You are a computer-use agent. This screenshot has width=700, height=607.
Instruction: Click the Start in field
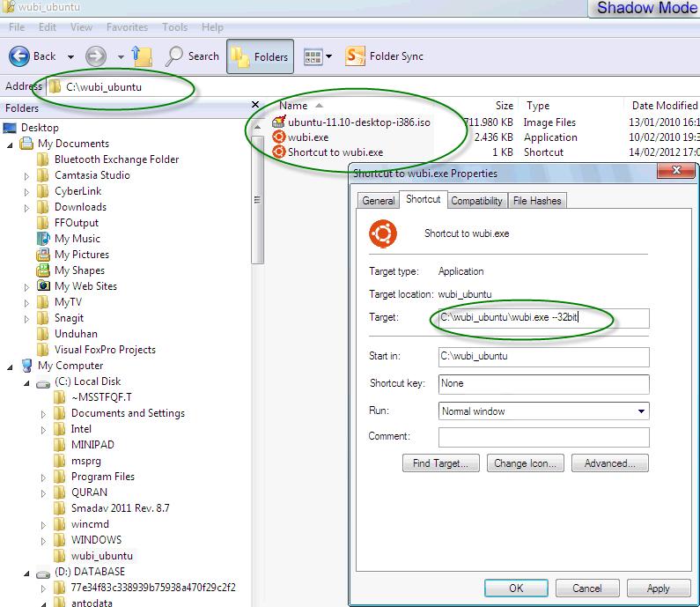pos(544,357)
